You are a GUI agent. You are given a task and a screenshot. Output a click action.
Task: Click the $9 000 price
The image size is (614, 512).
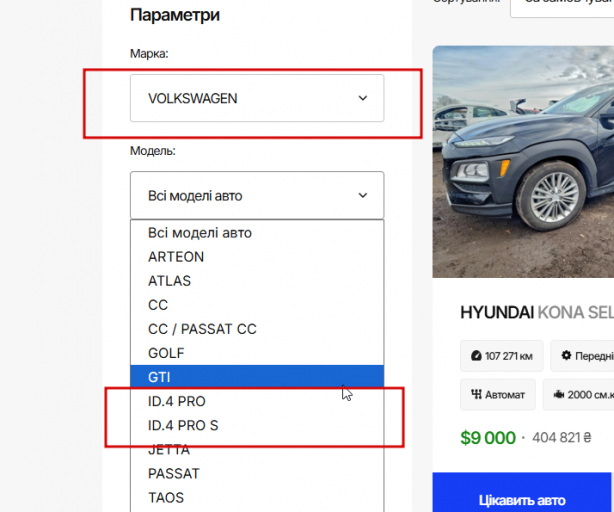coord(488,438)
